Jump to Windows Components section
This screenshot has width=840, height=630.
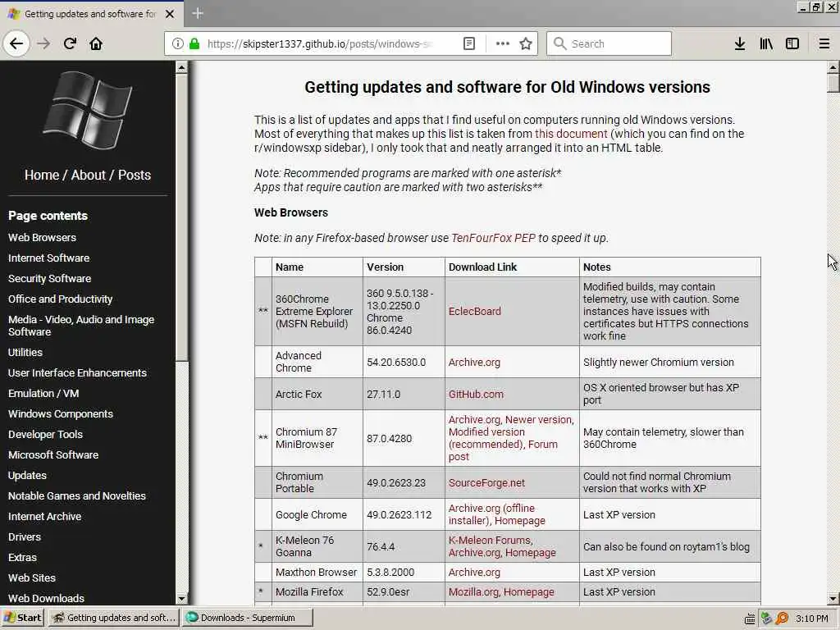61,414
